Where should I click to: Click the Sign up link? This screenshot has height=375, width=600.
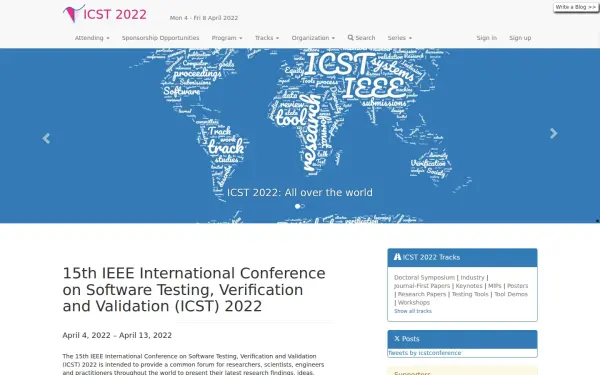point(520,38)
